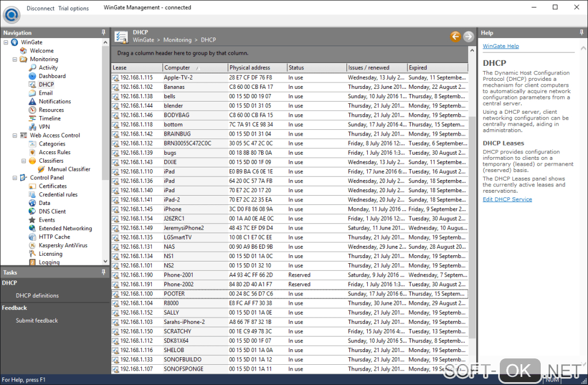The image size is (588, 385).
Task: Click the lease list scroll-up arrow
Action: click(472, 50)
